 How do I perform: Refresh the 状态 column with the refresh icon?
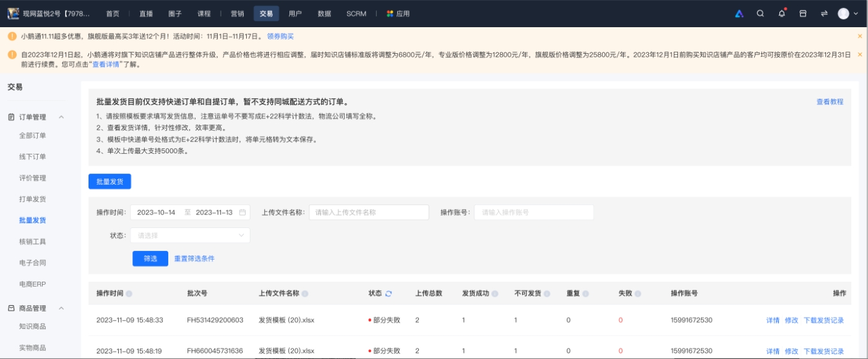[389, 293]
